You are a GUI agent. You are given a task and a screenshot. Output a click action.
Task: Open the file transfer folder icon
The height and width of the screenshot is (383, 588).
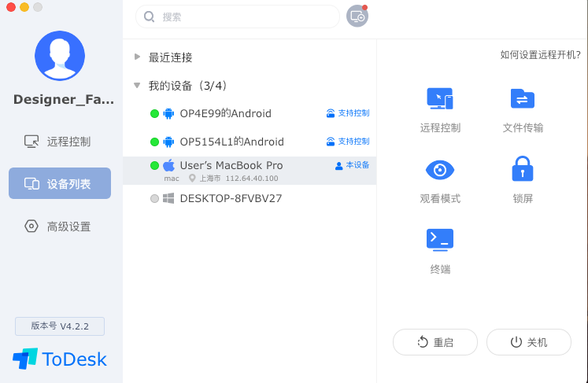(x=523, y=98)
